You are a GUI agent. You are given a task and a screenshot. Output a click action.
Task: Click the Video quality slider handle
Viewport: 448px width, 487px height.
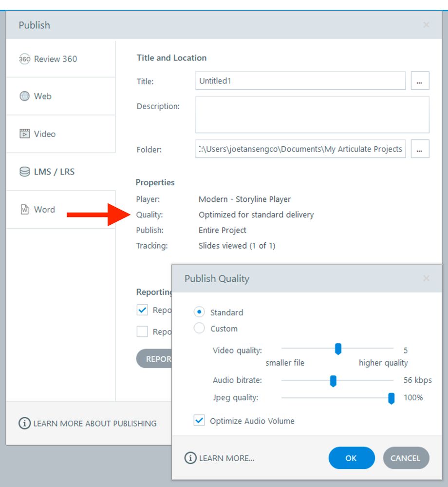(338, 349)
